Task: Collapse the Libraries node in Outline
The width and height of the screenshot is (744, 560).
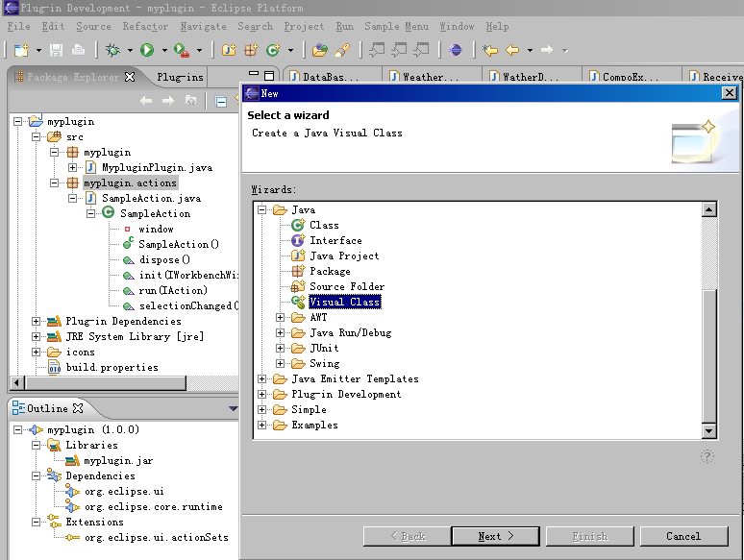Action: coord(36,446)
